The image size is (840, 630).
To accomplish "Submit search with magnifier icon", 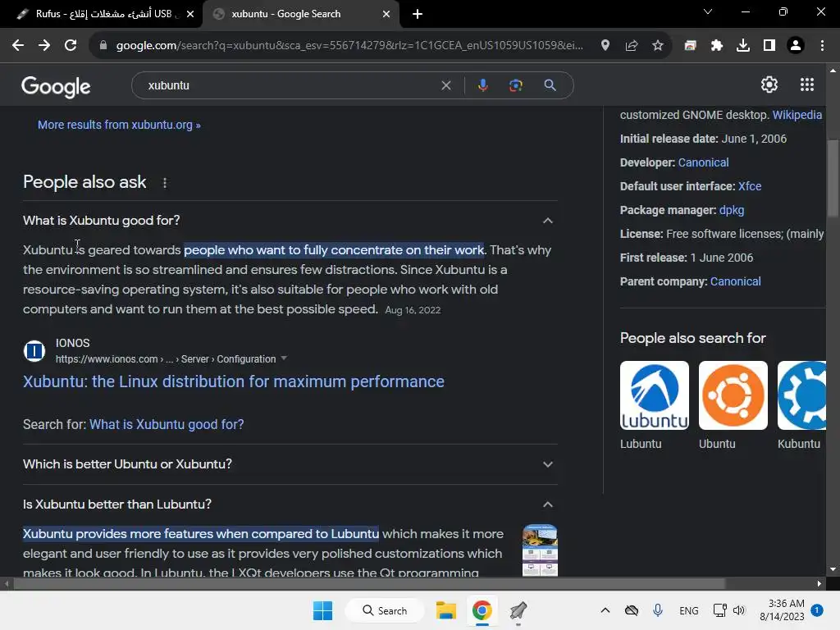I will tap(550, 85).
